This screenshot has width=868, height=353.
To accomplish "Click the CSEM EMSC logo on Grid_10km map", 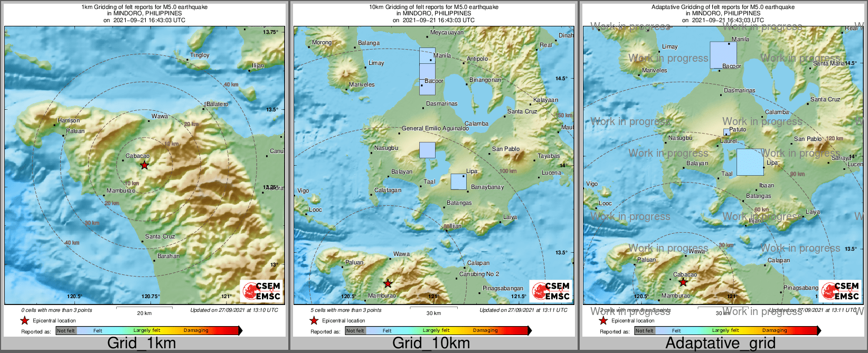I will coord(551,291).
